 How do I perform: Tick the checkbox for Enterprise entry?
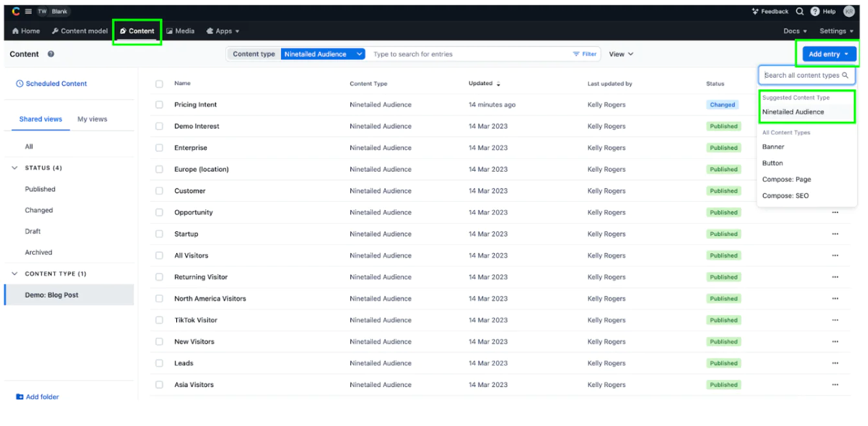[159, 148]
